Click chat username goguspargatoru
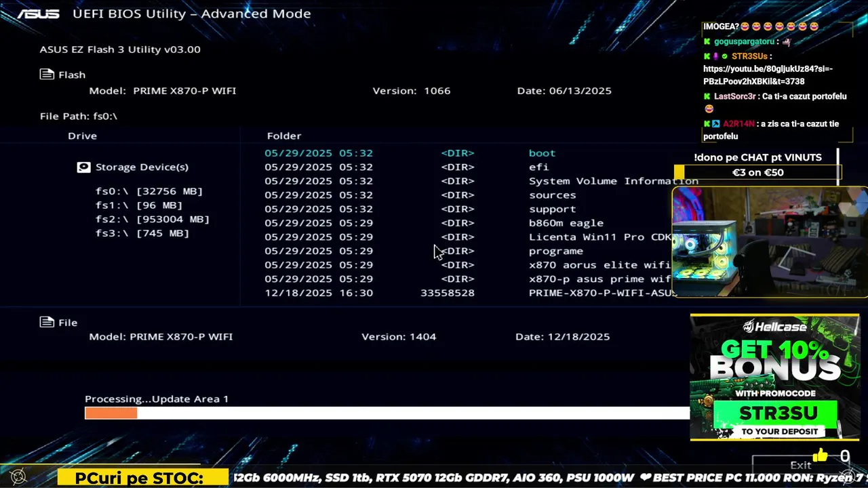Viewport: 868px width, 488px height. pyautogui.click(x=745, y=41)
